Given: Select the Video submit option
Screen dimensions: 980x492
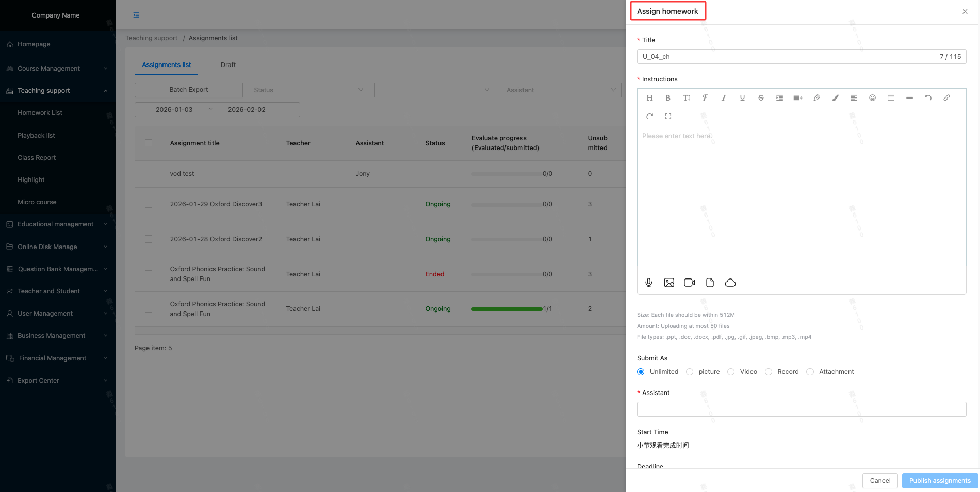Looking at the screenshot, I should click(x=731, y=372).
